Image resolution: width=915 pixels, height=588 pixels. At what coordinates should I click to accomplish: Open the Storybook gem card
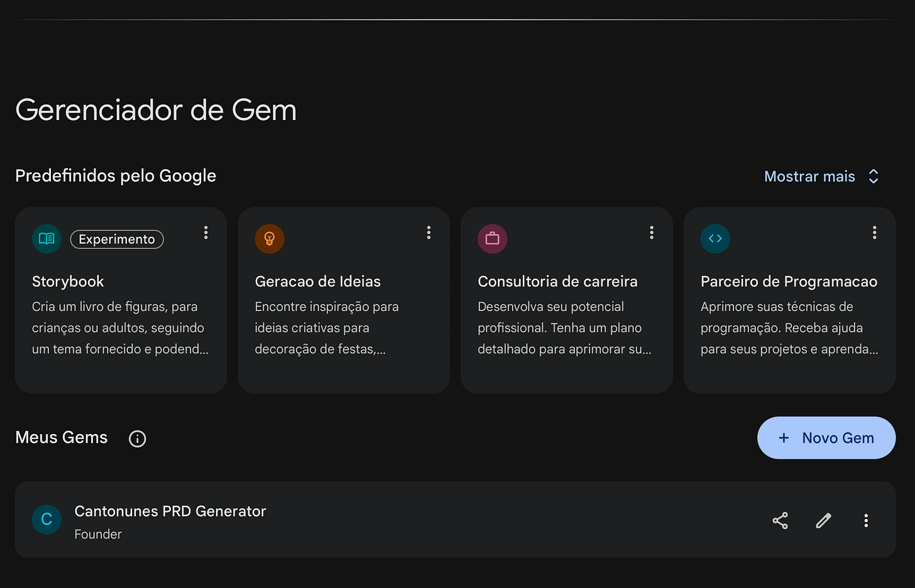pos(121,300)
